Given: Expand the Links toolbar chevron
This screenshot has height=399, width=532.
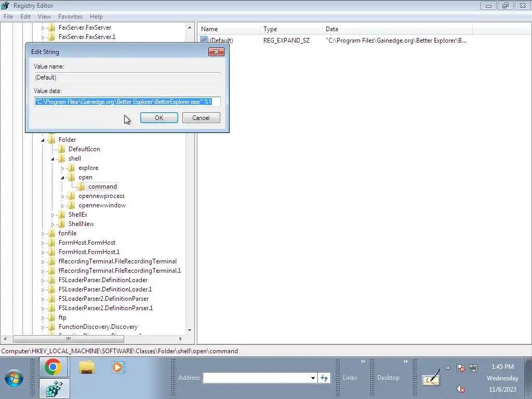Looking at the screenshot, I should (363, 362).
